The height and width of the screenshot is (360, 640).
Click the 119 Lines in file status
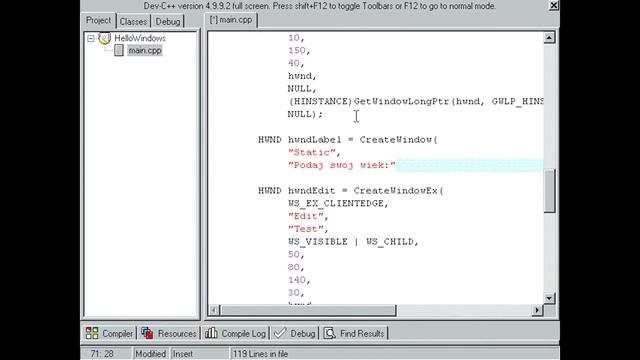260,354
